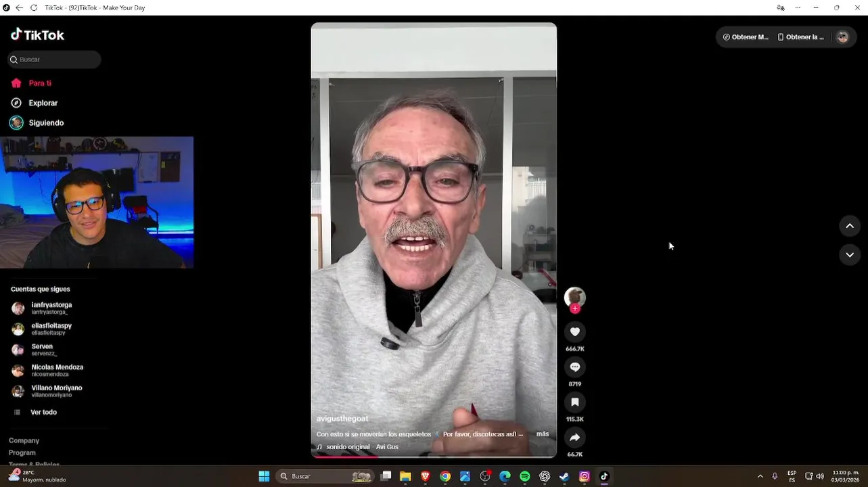The height and width of the screenshot is (487, 868).
Task: Like the video with heart icon
Action: coord(575,331)
